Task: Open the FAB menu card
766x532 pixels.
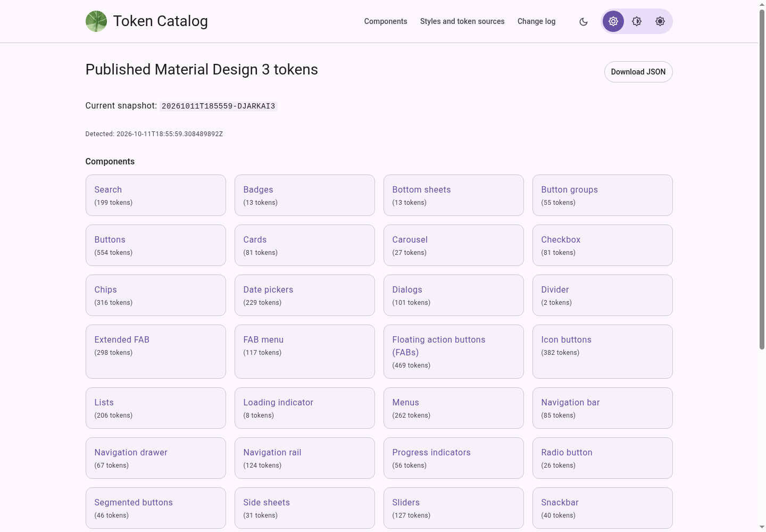Action: pos(305,352)
